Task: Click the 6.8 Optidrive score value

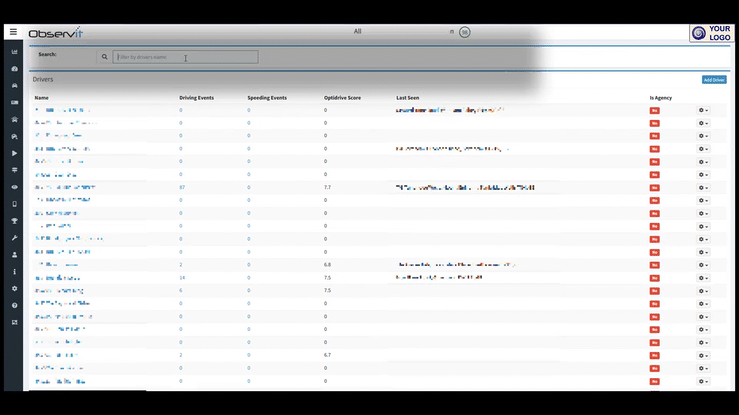Action: click(328, 265)
